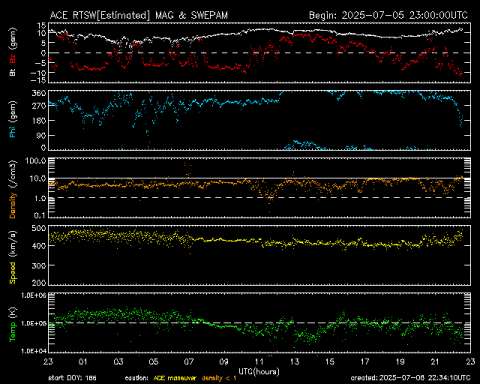Click the 1.0E+05 tick on Temp axis

point(34,323)
